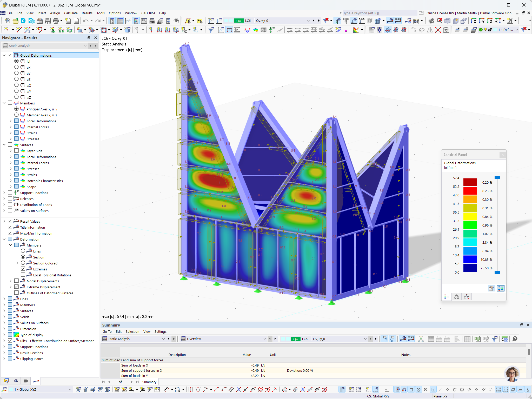
Task: Click the Save file icon
Action: click(48, 21)
